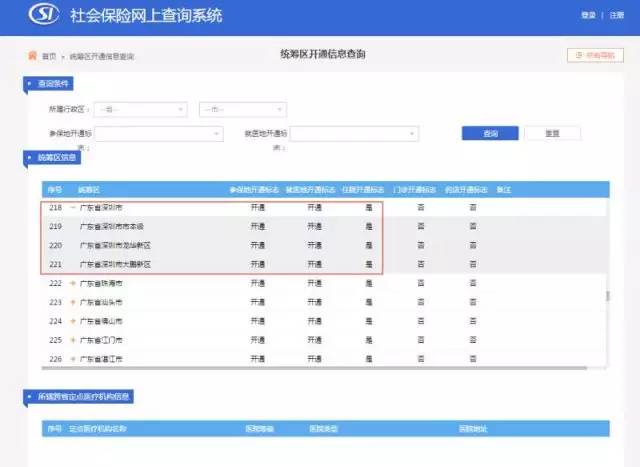This screenshot has width=640, height=467.
Task: Click the 定点医疗机构名称 column header
Action: (98, 429)
